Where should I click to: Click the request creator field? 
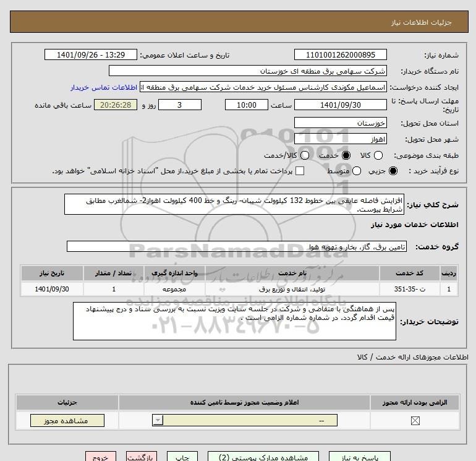pos(263,87)
